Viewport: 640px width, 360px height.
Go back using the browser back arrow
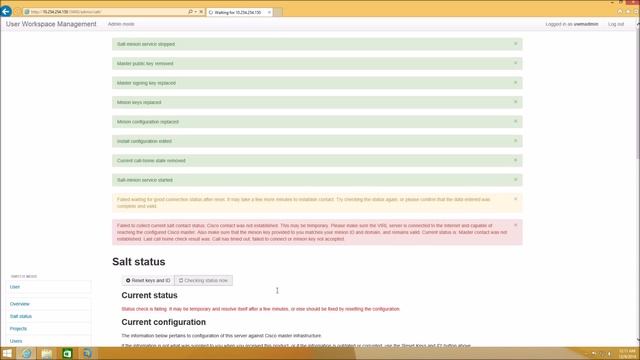click(x=6, y=11)
